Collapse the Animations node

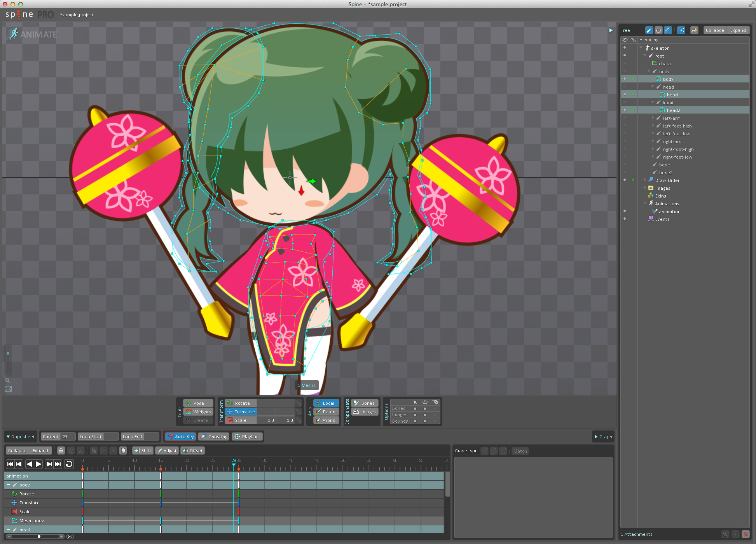pos(645,203)
